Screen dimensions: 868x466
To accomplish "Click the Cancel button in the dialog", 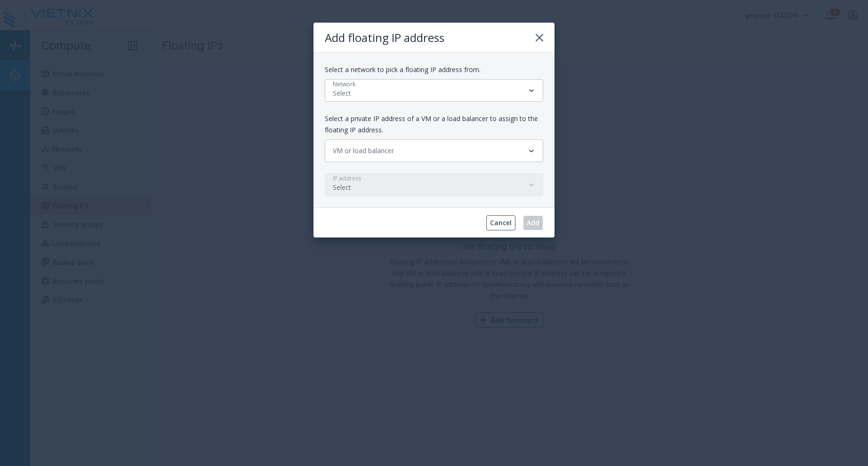I will point(500,223).
